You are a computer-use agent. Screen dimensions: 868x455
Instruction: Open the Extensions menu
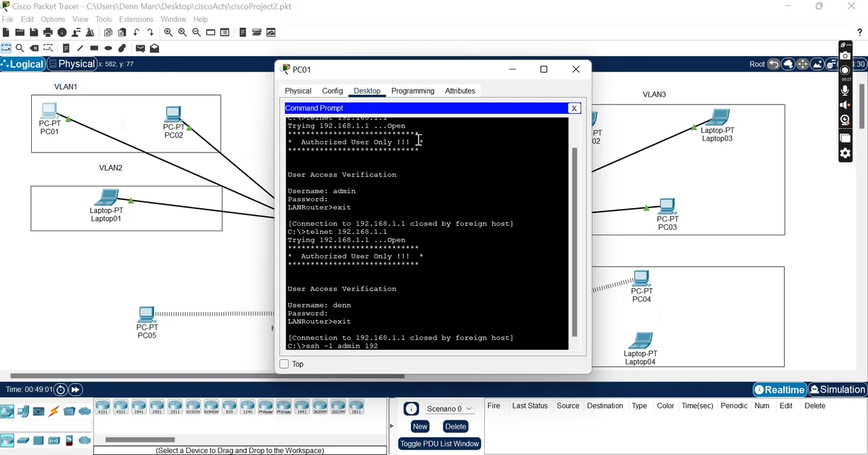(136, 19)
